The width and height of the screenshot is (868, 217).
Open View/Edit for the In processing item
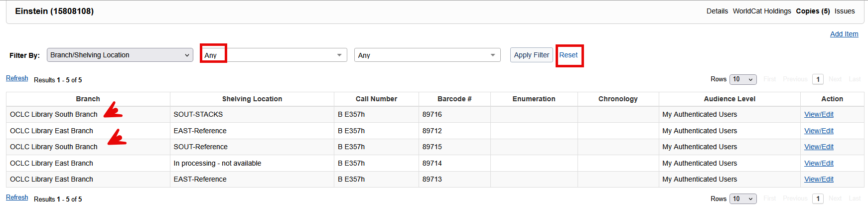(818, 163)
